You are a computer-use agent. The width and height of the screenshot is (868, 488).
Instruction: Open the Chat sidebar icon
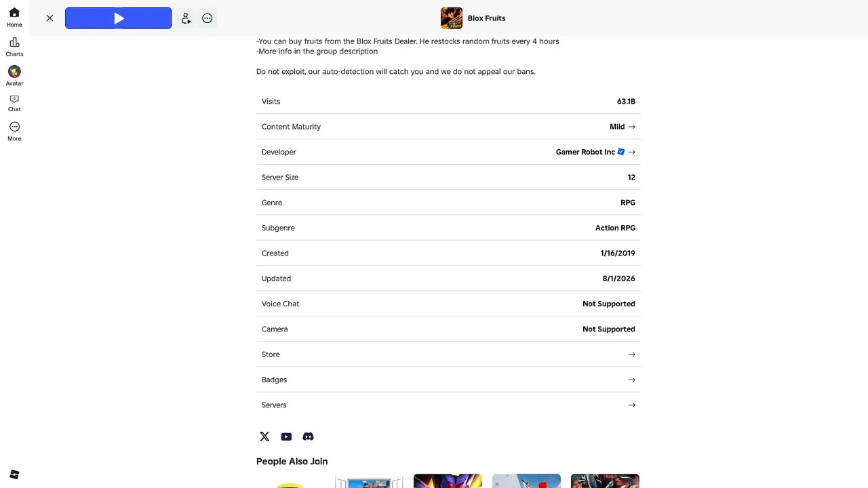pyautogui.click(x=14, y=103)
